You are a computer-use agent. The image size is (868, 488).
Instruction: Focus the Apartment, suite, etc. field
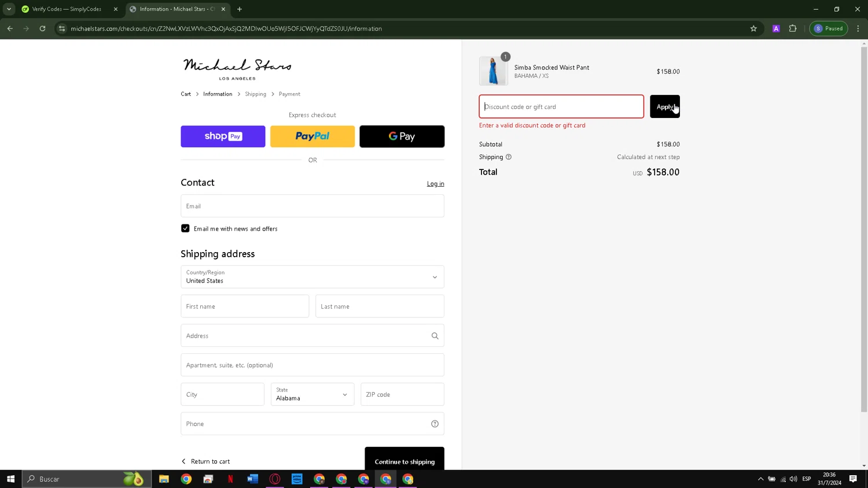[312, 365]
